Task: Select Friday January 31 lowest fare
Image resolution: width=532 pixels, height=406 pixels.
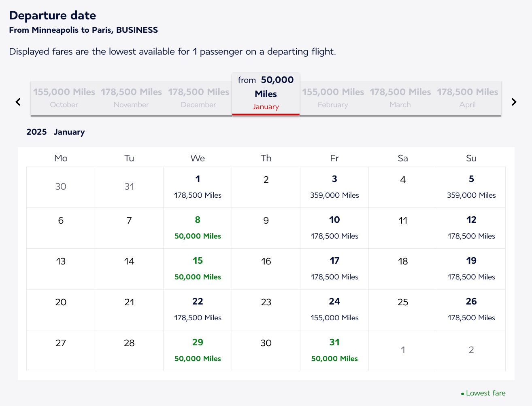Action: tap(334, 351)
